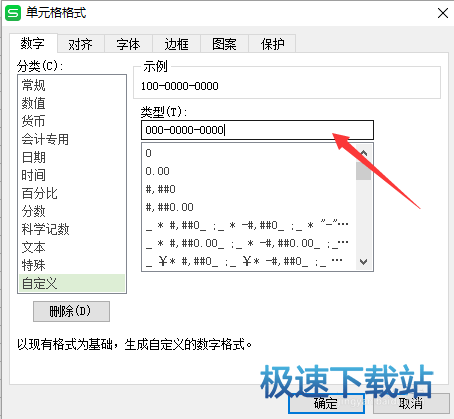Cancel the dialog with 取消
The image size is (454, 419).
point(411,403)
